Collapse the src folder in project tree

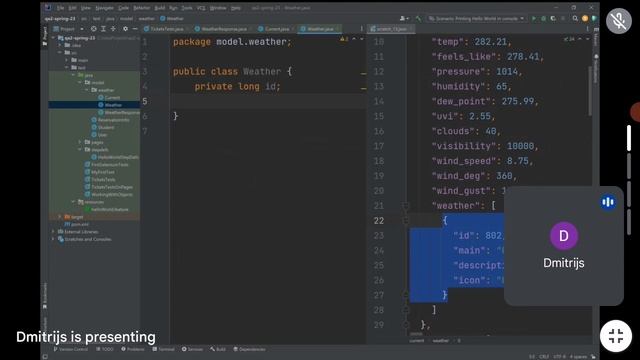coord(60,53)
